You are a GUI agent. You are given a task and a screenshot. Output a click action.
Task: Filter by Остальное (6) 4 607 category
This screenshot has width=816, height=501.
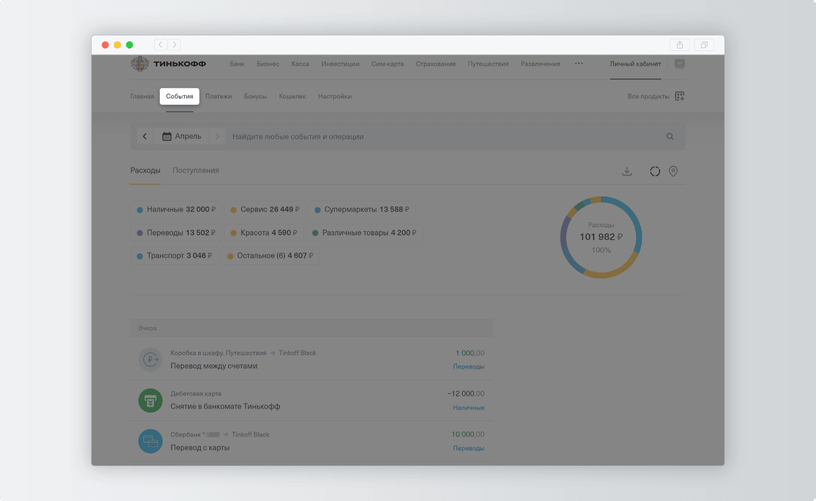[x=270, y=255]
